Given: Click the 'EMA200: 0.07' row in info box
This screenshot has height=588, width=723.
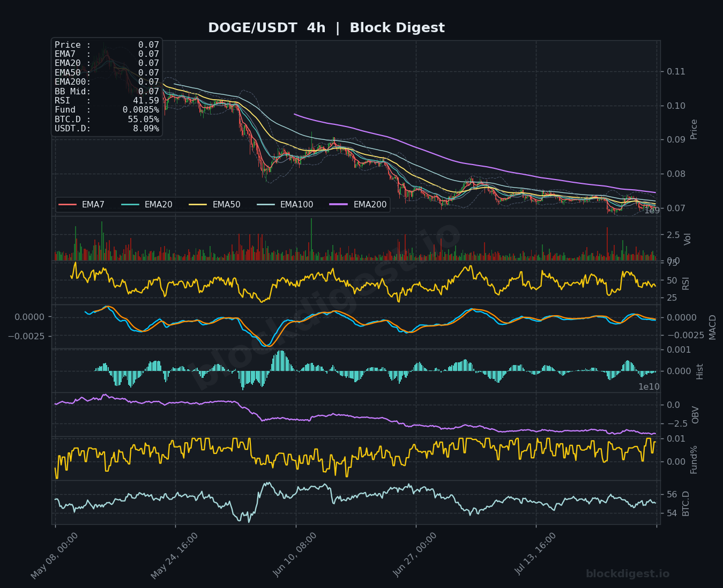Looking at the screenshot, I should pos(107,82).
